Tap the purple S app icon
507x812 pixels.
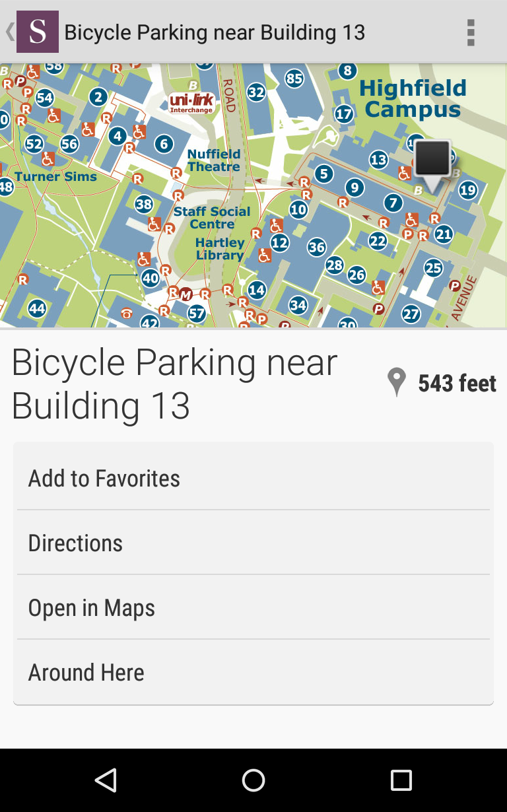38,32
